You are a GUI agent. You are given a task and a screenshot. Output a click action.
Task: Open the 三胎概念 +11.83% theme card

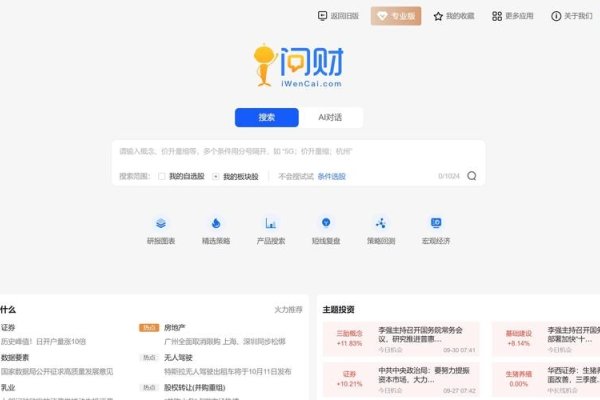pos(401,339)
